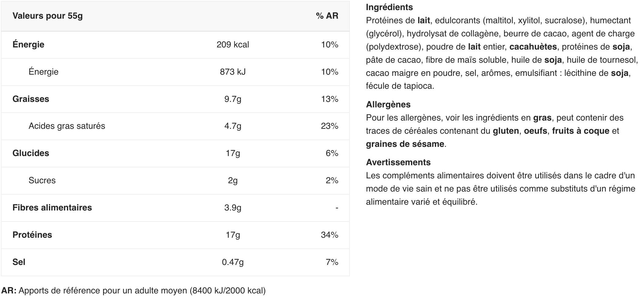The width and height of the screenshot is (644, 298).
Task: Select the bold 'Graisses' row label
Action: coord(31,99)
